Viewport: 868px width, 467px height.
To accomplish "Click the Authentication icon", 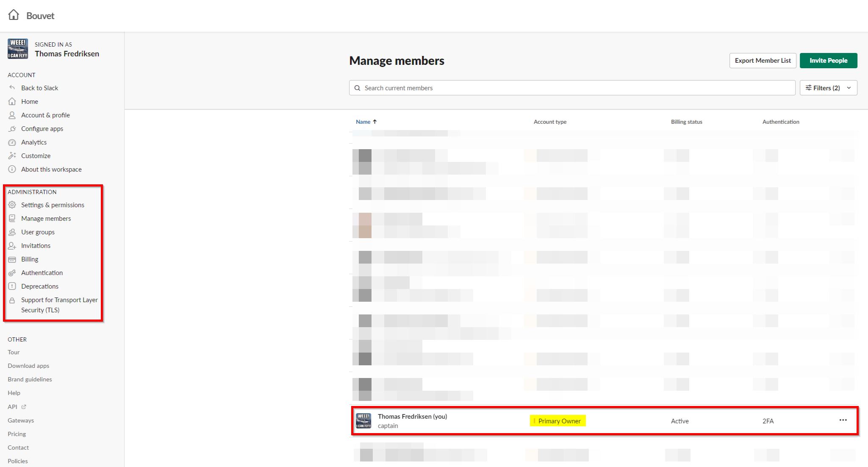I will coord(13,272).
